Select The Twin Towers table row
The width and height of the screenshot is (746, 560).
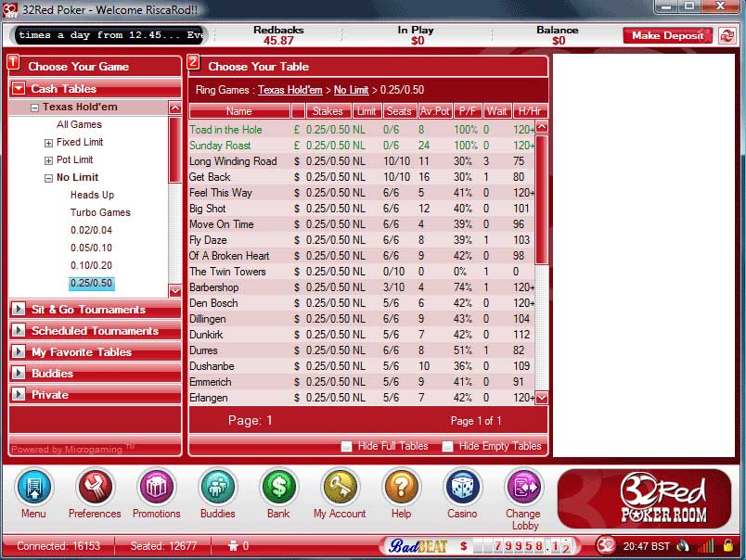click(x=362, y=272)
